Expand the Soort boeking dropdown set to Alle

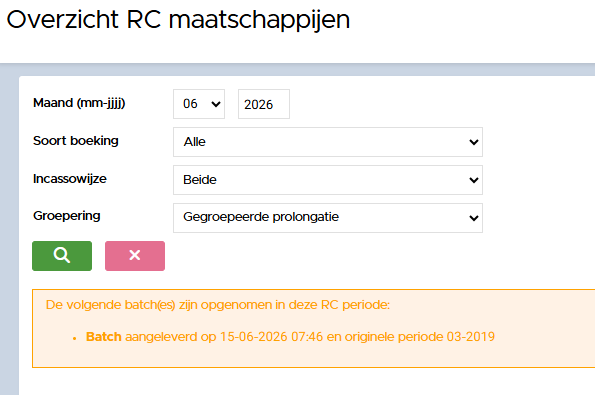[328, 142]
